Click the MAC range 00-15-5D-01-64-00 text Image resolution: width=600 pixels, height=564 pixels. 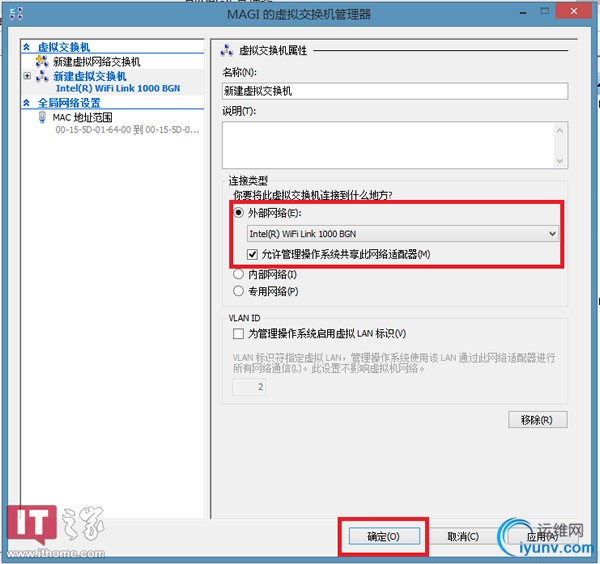pos(127,130)
